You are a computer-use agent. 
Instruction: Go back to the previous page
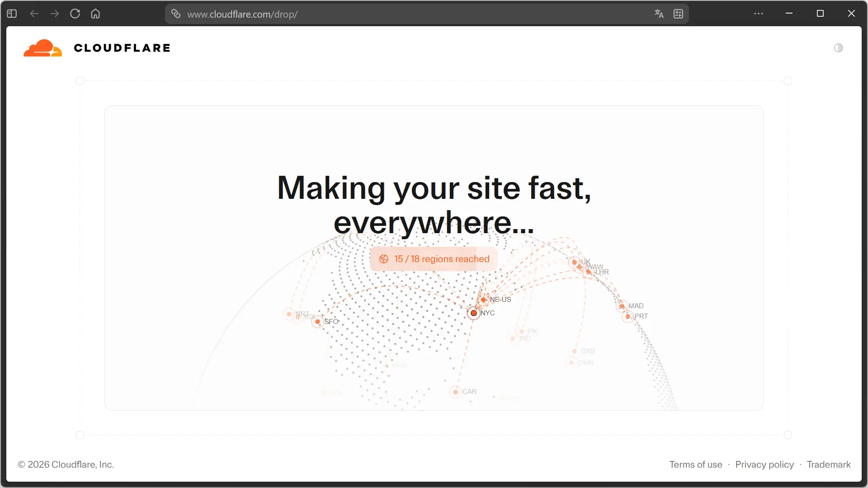(34, 14)
